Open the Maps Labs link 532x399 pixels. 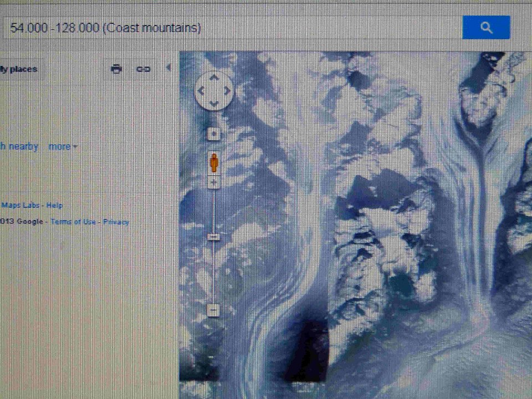click(21, 205)
